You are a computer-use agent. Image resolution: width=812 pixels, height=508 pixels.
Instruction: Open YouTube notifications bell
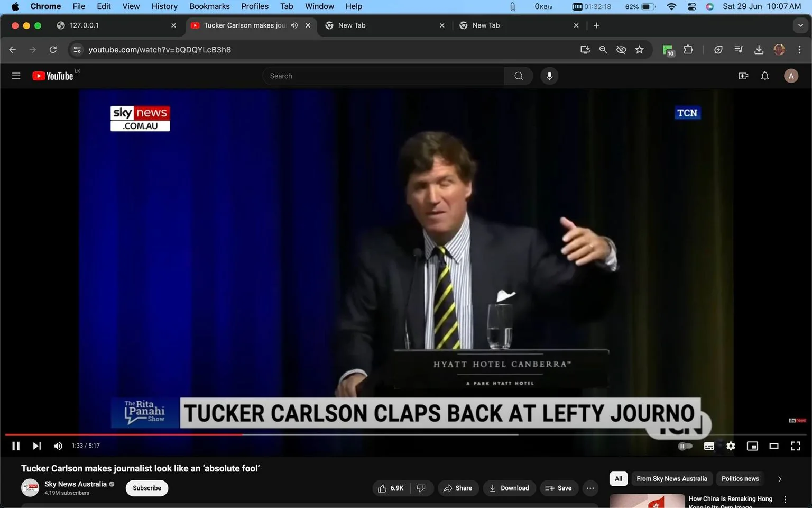765,76
